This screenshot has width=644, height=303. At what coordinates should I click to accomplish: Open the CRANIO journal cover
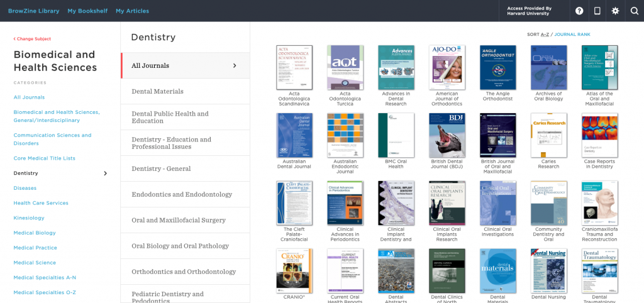pyautogui.click(x=294, y=271)
